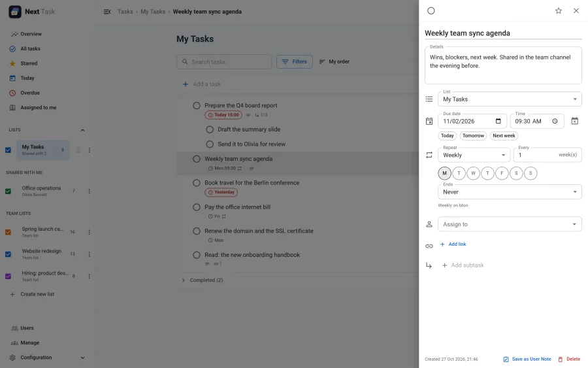Set due date with the Tomorrow chip
The height and width of the screenshot is (368, 588).
tap(473, 136)
